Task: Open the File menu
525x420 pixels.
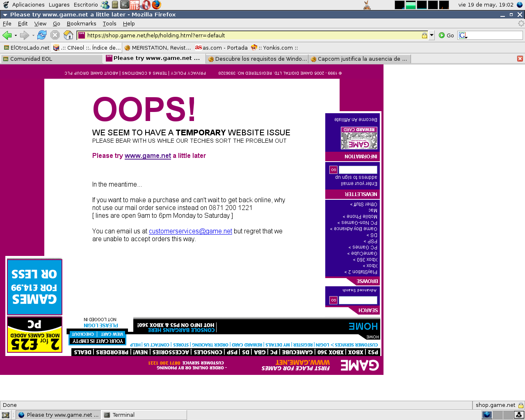Action: (7, 23)
